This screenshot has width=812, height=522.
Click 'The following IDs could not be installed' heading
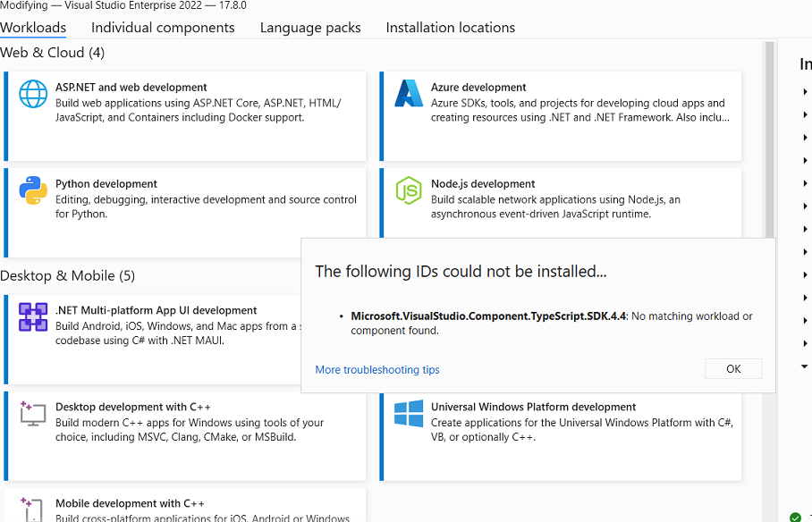[461, 272]
